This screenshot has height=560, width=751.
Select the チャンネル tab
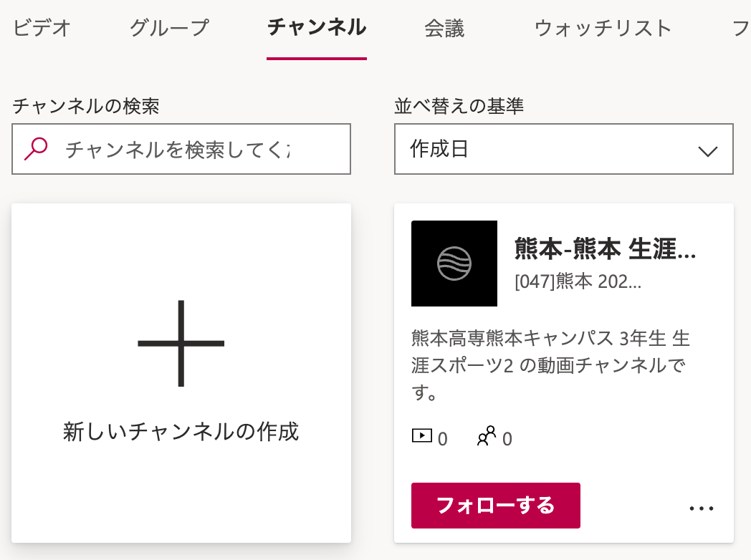tap(317, 28)
